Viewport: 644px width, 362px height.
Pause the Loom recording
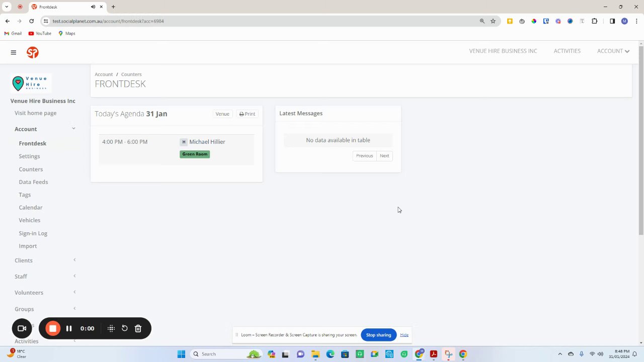point(69,328)
